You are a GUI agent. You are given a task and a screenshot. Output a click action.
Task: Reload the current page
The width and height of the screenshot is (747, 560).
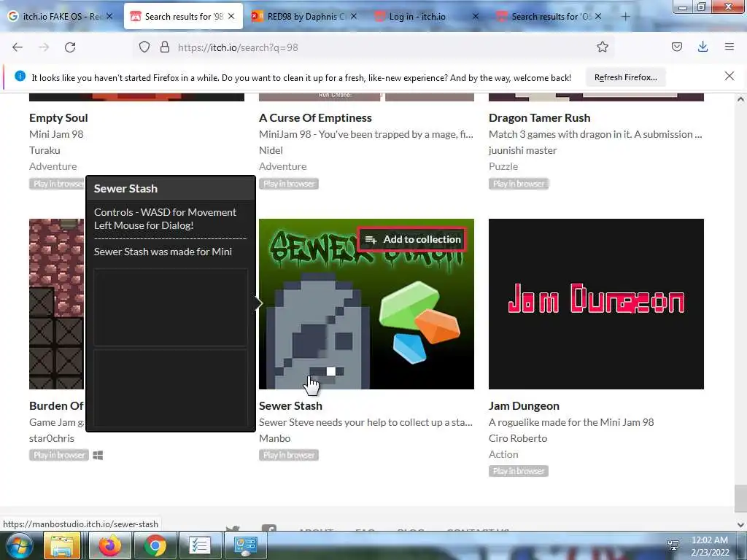[70, 47]
